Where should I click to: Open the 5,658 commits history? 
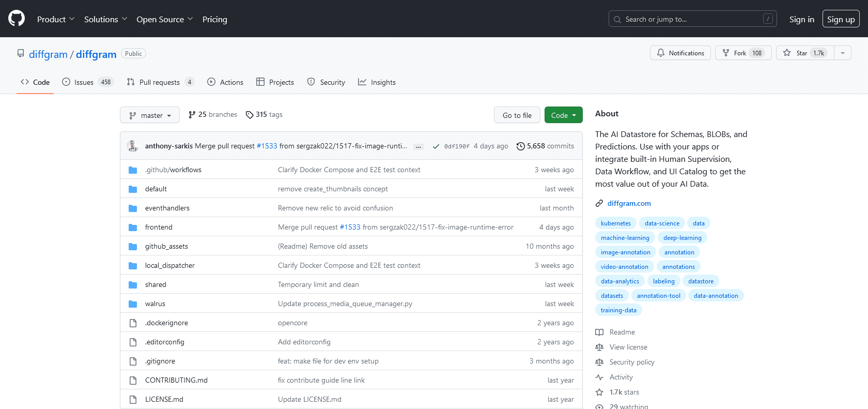pos(546,146)
